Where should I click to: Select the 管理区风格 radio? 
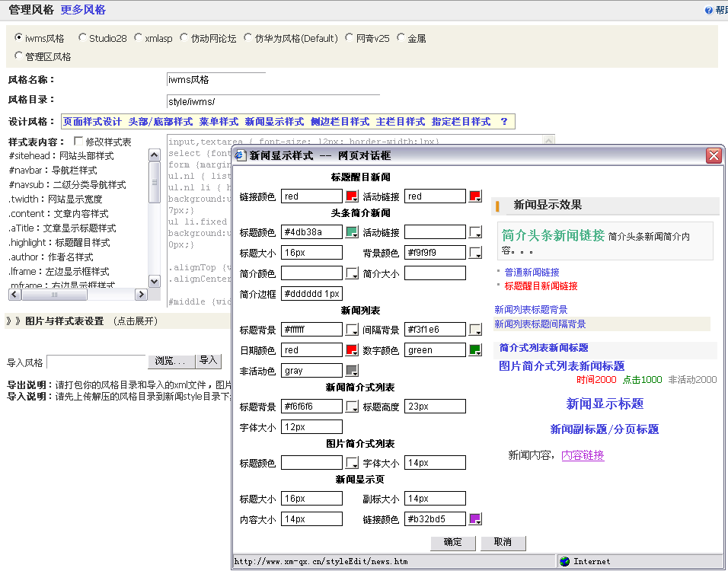point(18,56)
